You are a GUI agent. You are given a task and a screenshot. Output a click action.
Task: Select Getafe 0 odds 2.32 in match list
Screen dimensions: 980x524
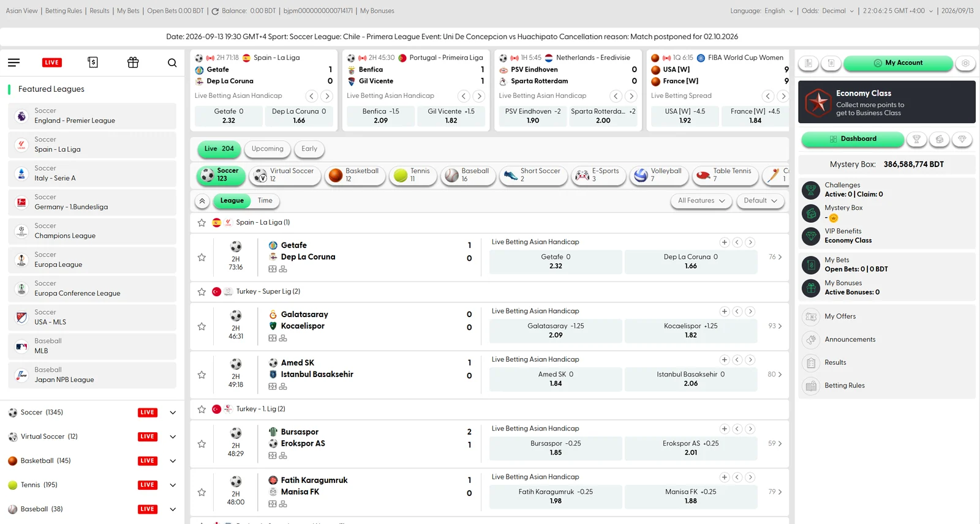pos(556,261)
